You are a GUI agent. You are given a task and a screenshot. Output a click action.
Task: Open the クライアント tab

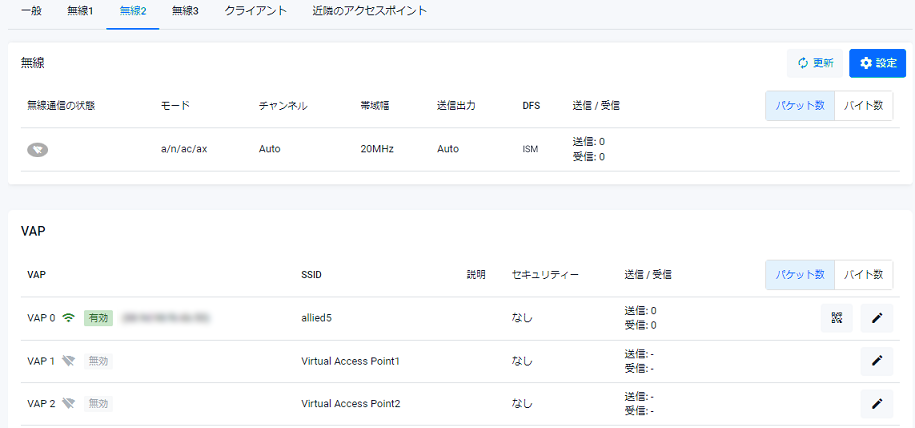256,11
